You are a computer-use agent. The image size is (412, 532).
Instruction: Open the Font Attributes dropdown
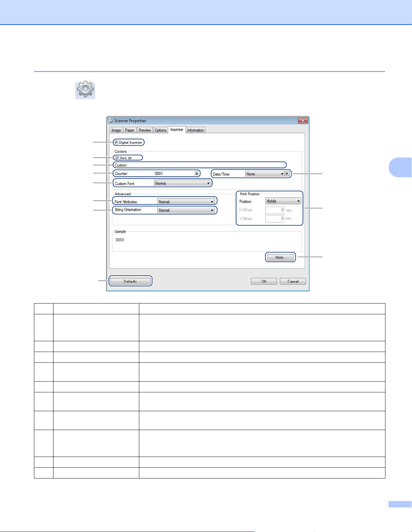[186, 202]
